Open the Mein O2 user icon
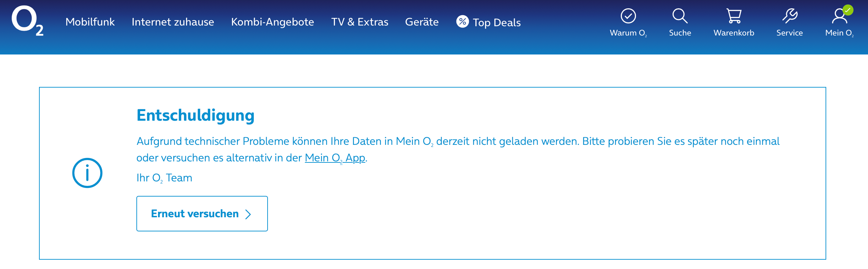 click(x=839, y=17)
